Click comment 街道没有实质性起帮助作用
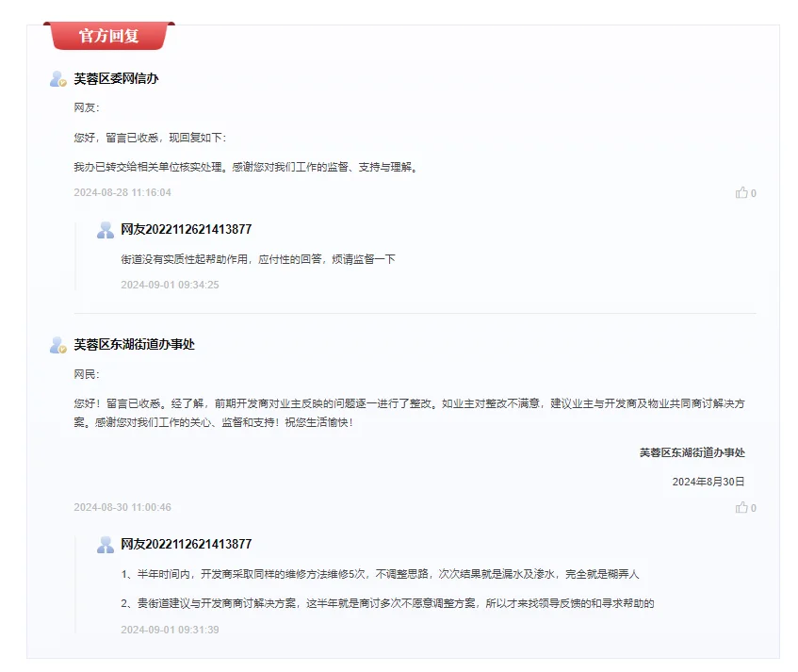Viewport: 798px width, 672px height. pos(258,259)
